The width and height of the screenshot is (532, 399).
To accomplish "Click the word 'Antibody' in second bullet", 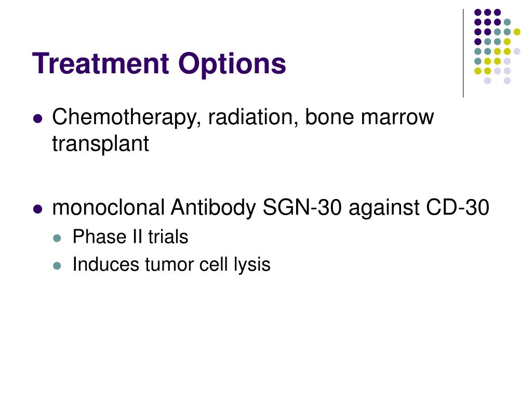I will click(213, 208).
